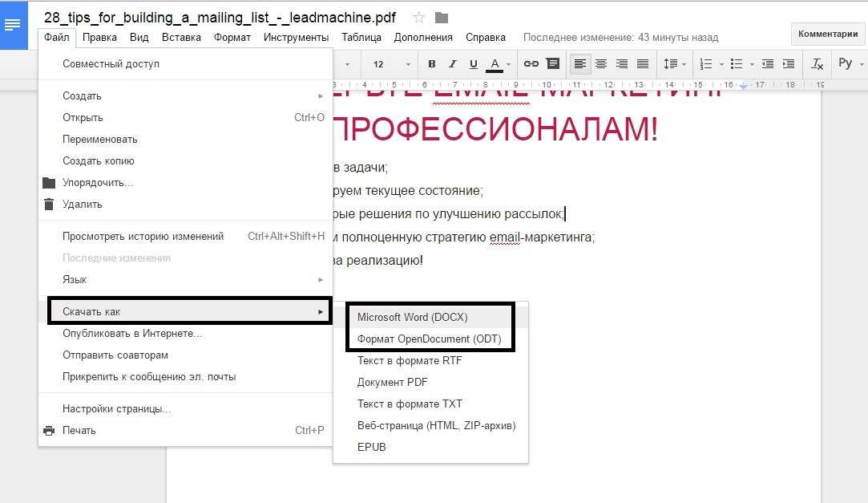Expand the Язык submenu arrow
Image resolution: width=868 pixels, height=503 pixels.
tap(320, 280)
